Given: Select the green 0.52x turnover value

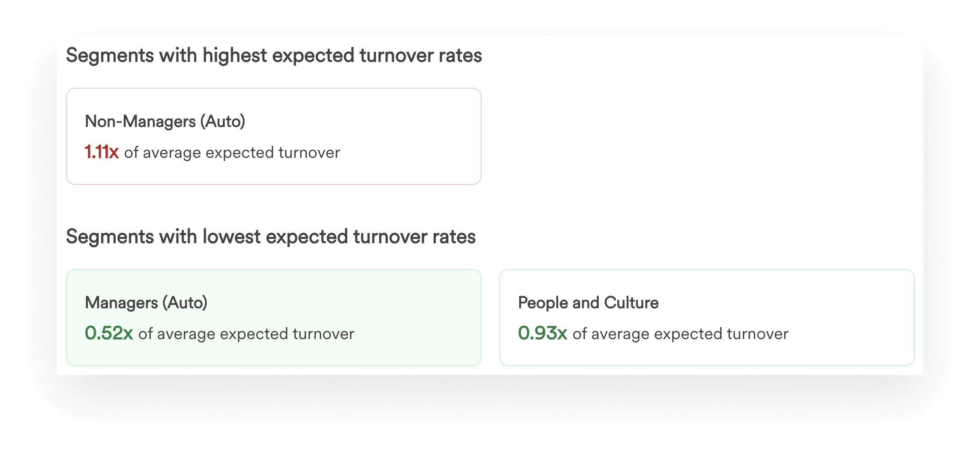Looking at the screenshot, I should (109, 333).
